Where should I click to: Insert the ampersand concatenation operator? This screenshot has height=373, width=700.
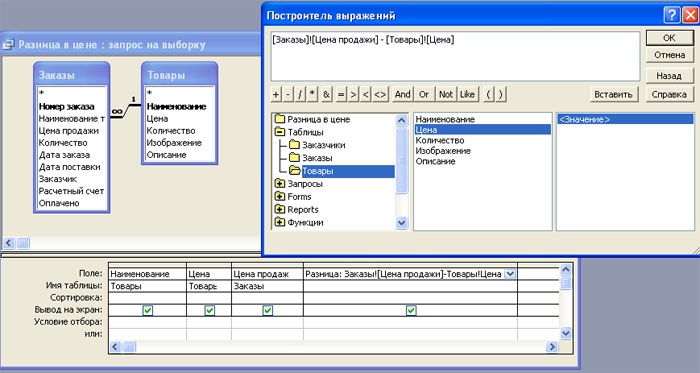[326, 94]
